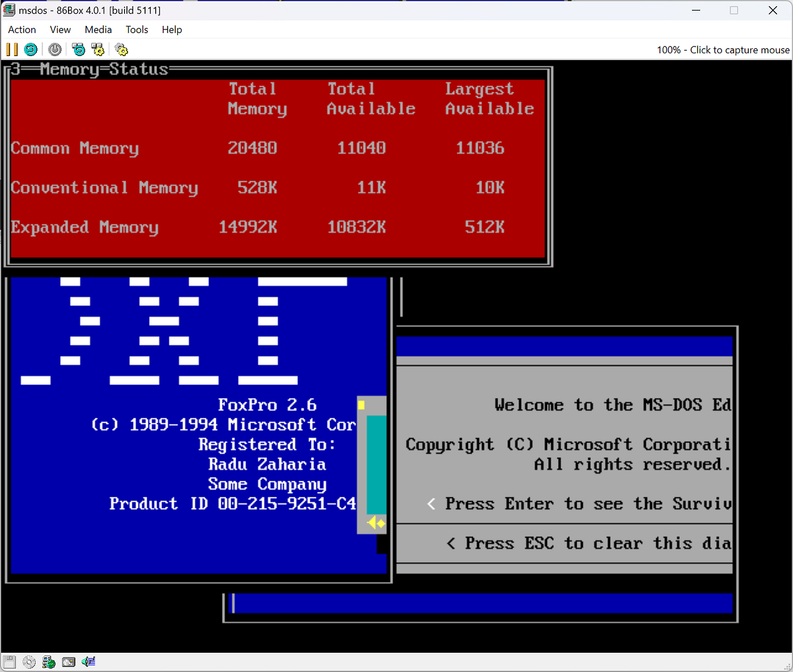Click the 'Largest Available' column header

[x=489, y=99]
